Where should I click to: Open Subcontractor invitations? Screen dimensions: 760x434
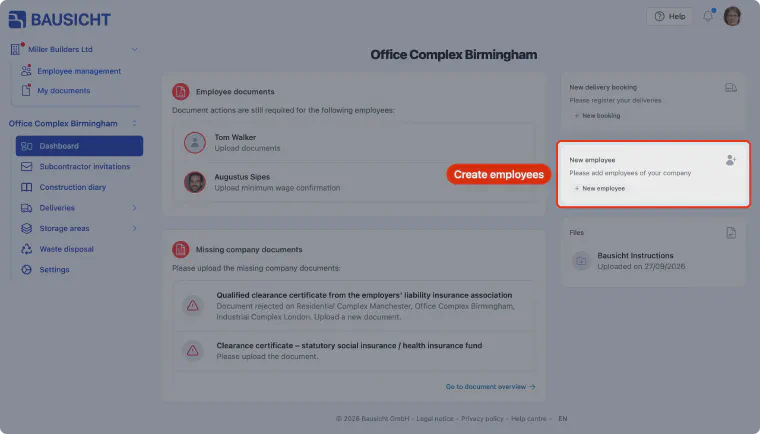85,166
